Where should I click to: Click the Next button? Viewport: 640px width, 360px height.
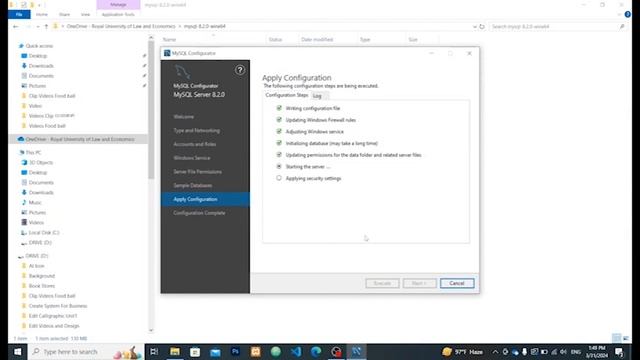pos(420,283)
